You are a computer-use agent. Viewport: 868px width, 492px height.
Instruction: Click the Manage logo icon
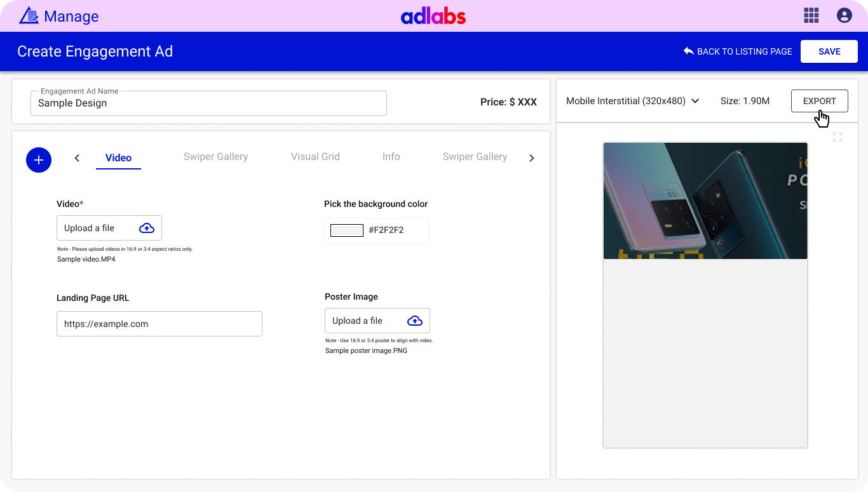29,16
